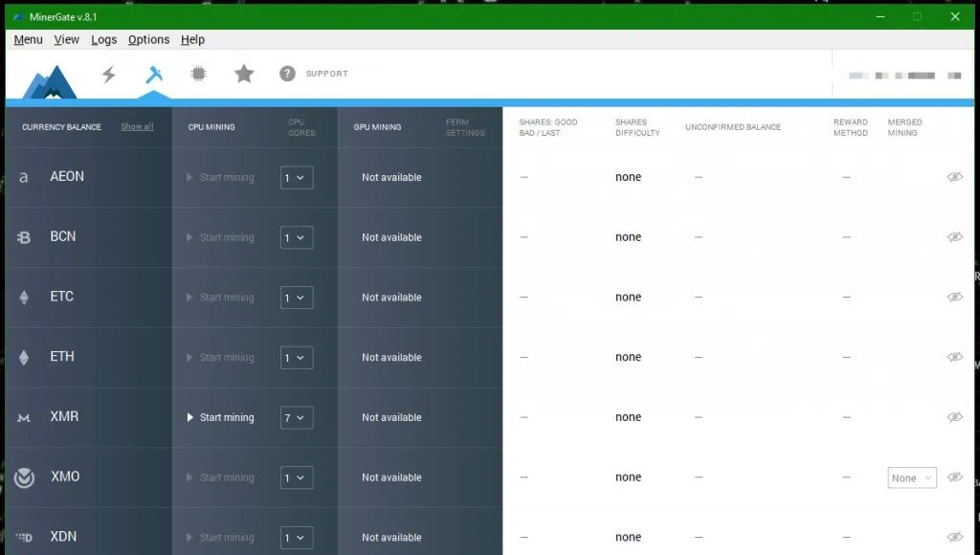980x555 pixels.
Task: Open ETH CPU cores dropdown
Action: pos(297,358)
